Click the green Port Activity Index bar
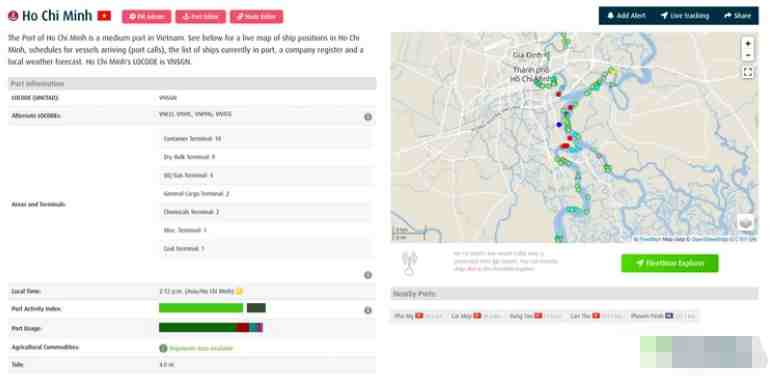Screen dimensions: 769x380 pos(201,308)
